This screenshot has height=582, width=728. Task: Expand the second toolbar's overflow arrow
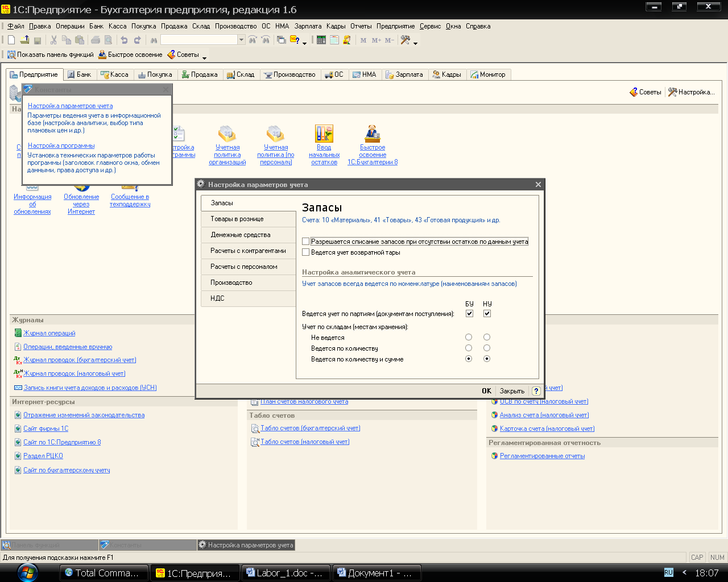click(x=204, y=57)
